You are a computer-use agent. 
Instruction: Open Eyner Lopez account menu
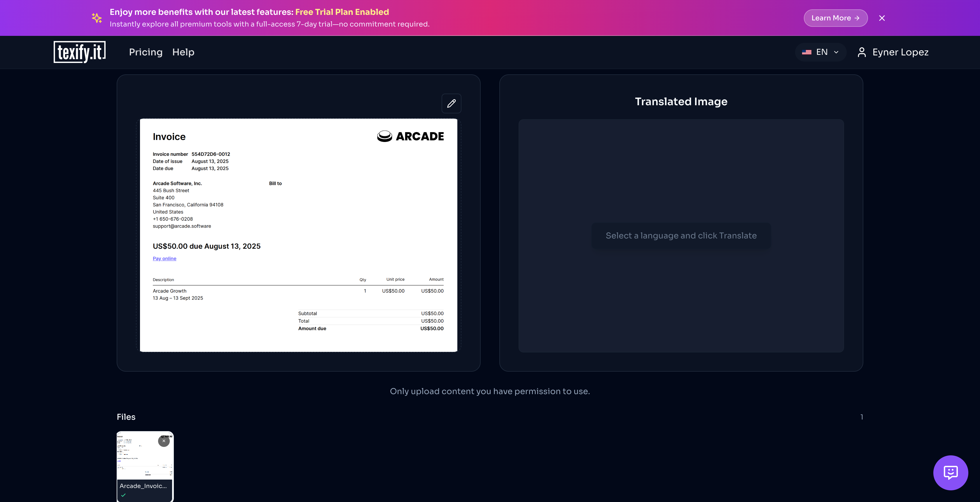(900, 52)
